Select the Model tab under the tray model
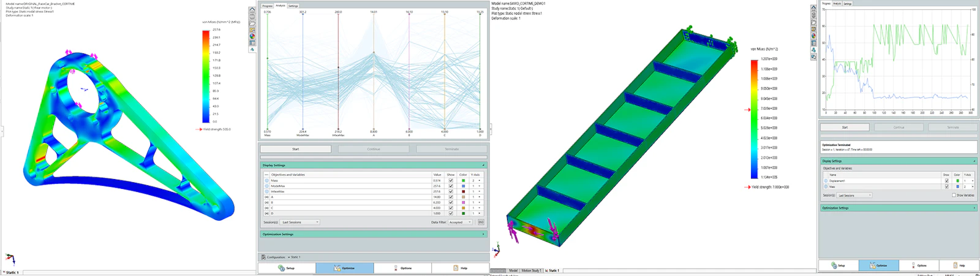Image resolution: width=980 pixels, height=276 pixels. (x=513, y=270)
